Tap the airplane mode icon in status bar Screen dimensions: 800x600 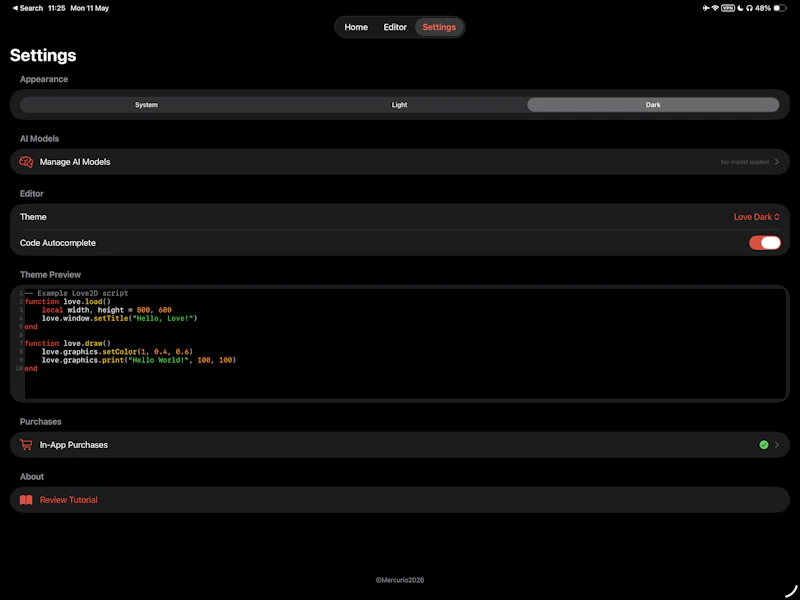click(x=706, y=8)
